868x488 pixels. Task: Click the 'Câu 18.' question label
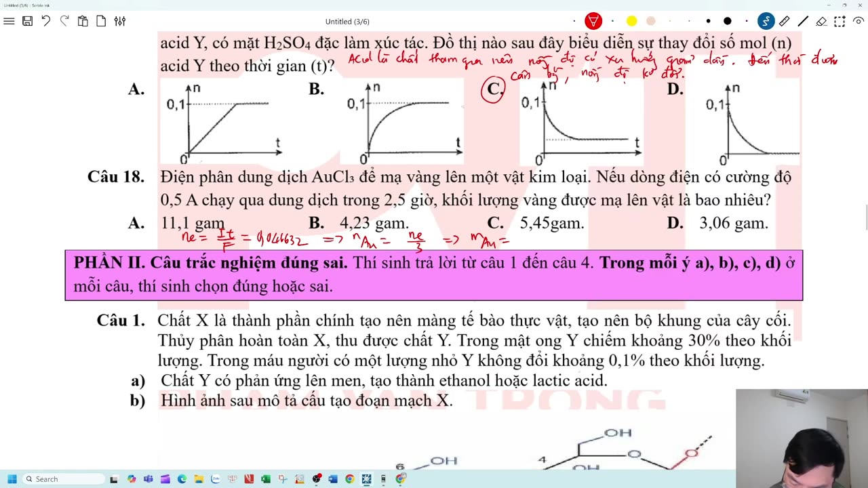pyautogui.click(x=116, y=178)
